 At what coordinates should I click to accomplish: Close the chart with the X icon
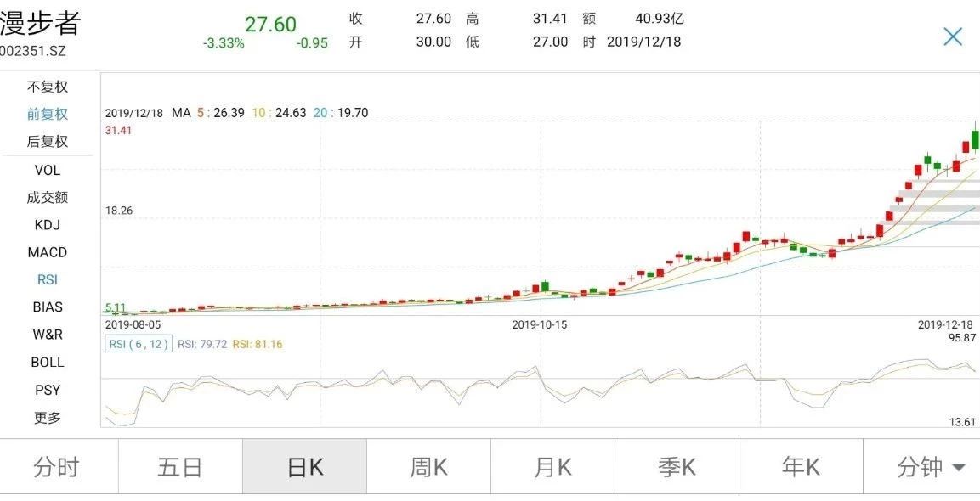(953, 37)
